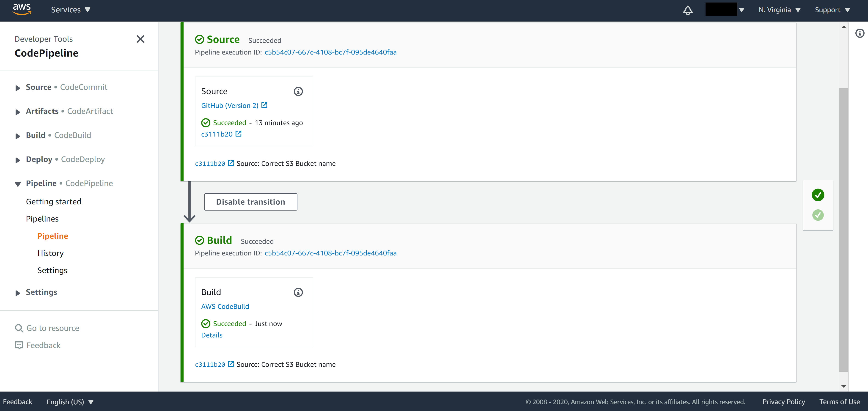The width and height of the screenshot is (868, 411).
Task: Click the AWS CodeBuild service icon
Action: point(225,306)
